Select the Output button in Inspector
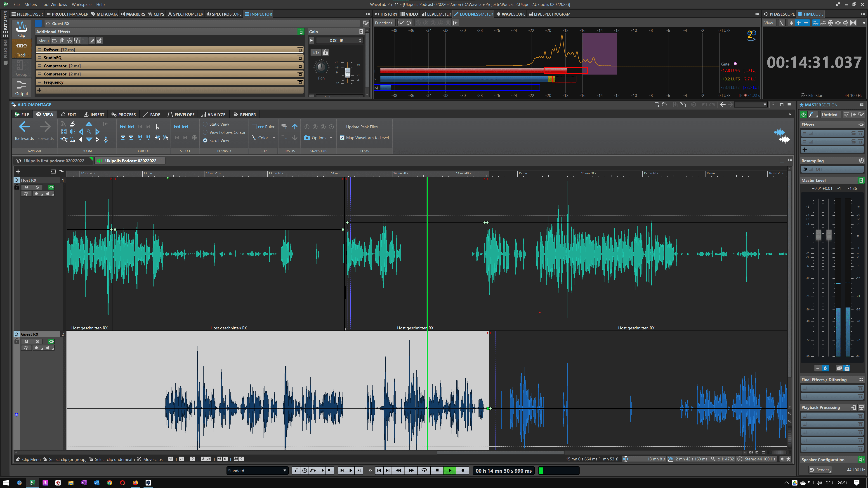 pos(21,88)
